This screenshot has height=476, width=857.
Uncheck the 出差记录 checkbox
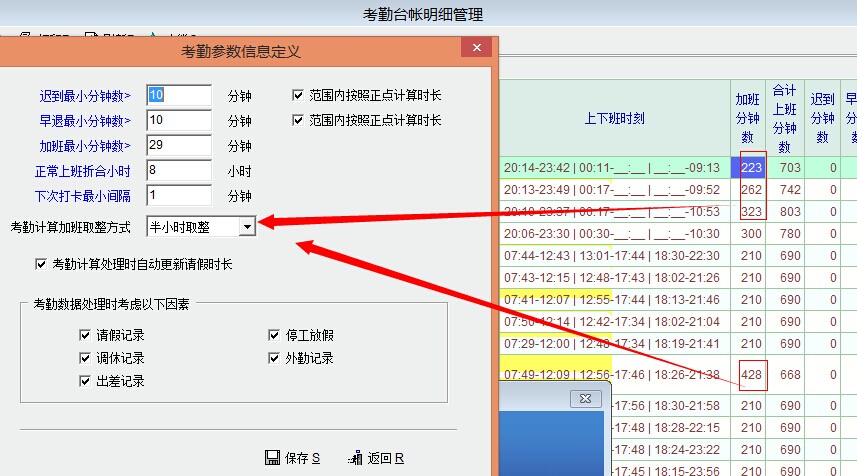[x=85, y=381]
